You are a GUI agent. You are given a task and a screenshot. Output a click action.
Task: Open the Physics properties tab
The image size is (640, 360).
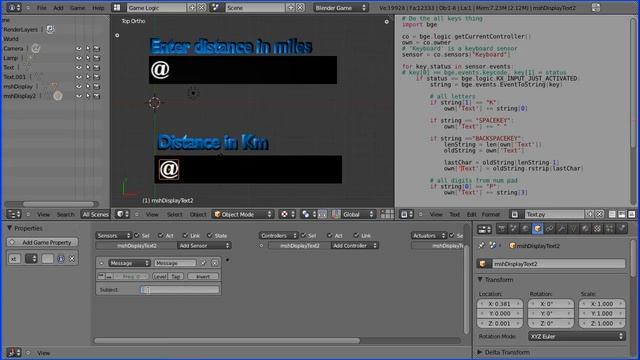pyautogui.click(x=621, y=229)
